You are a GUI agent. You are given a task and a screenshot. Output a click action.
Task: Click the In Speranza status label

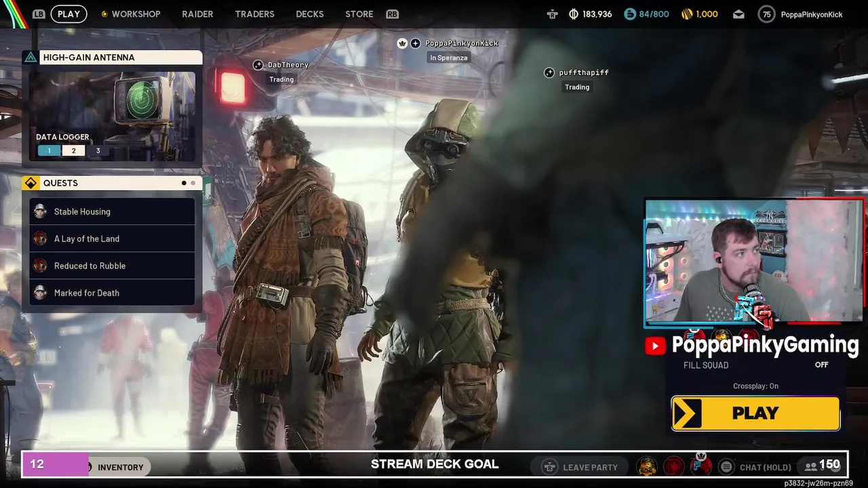[448, 58]
